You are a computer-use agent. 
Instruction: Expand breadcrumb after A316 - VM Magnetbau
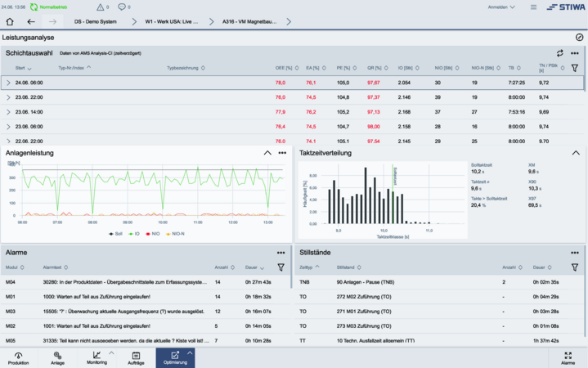289,22
